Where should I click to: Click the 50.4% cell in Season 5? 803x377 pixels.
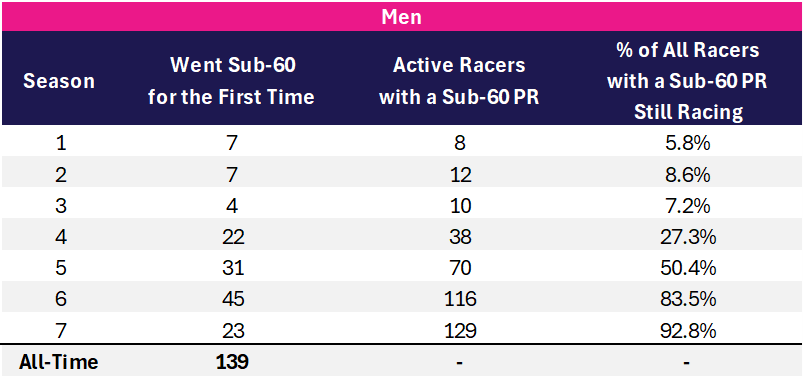point(687,269)
